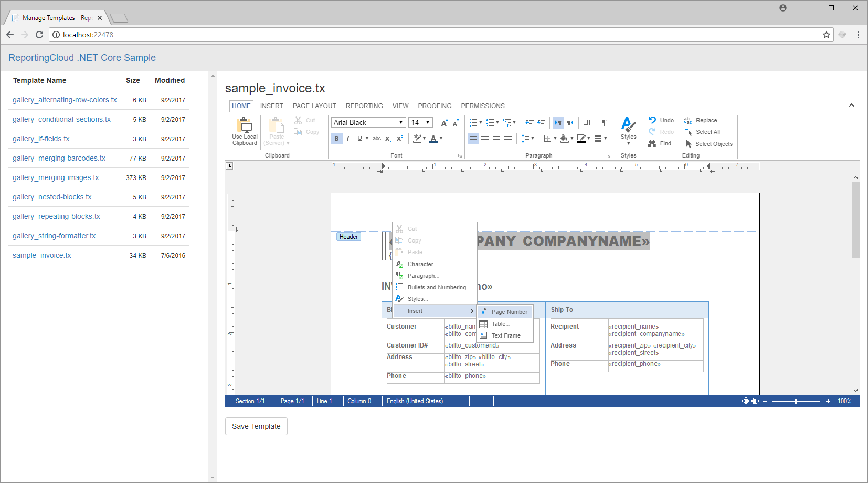
Task: Click the numbered list icon
Action: [x=490, y=123]
